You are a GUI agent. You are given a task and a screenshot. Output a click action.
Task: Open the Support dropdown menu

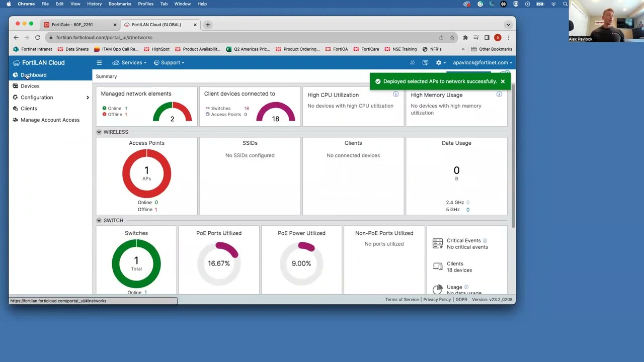point(169,63)
